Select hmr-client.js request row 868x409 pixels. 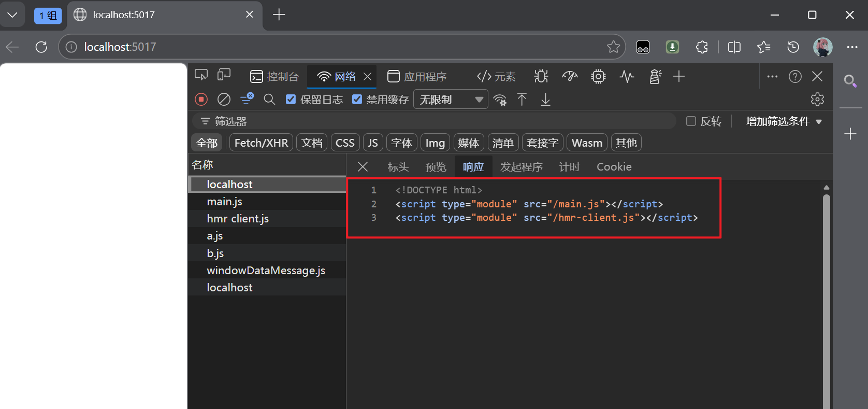(x=267, y=219)
